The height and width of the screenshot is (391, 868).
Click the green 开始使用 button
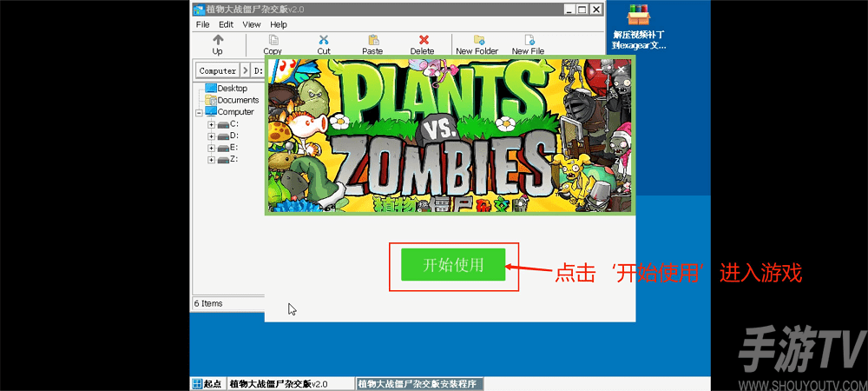(x=453, y=265)
